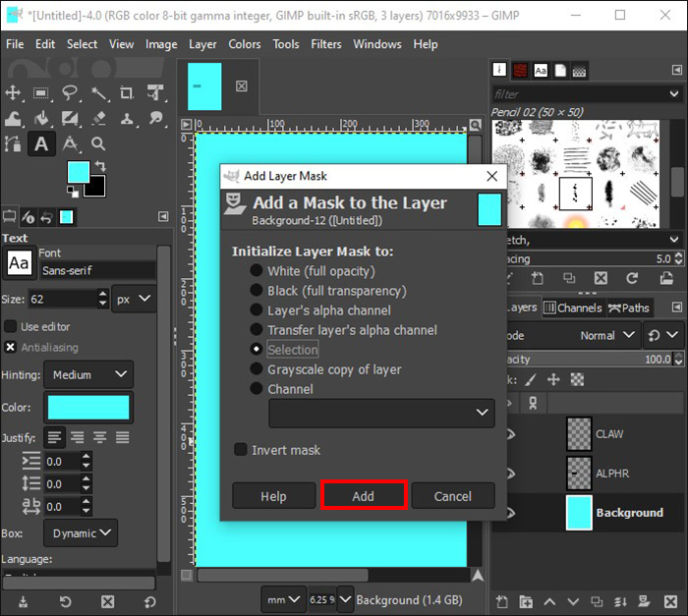Select the Fuzzy Select wand tool

point(98,93)
